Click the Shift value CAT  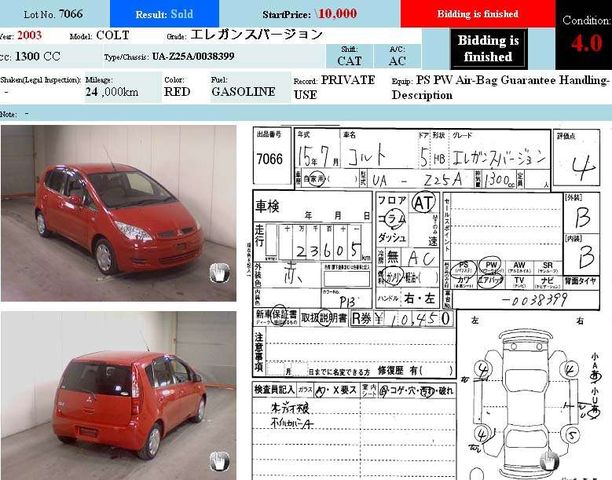click(349, 61)
